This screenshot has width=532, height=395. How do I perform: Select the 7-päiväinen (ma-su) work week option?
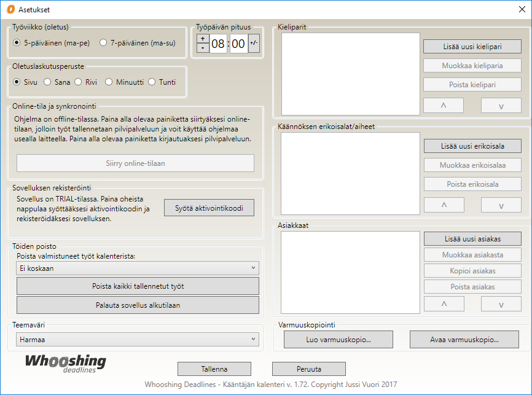[104, 43]
